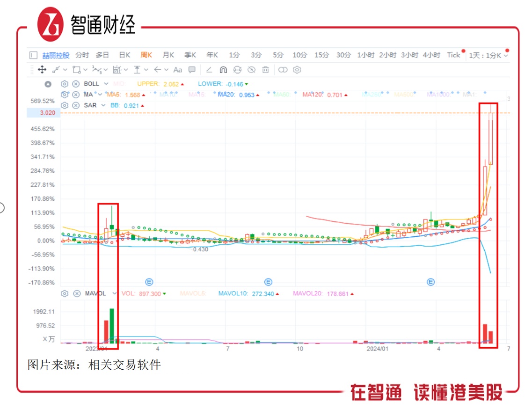Viewport: 532px width, 417px height.
Task: Select the 1小时 interval
Action: pyautogui.click(x=366, y=55)
